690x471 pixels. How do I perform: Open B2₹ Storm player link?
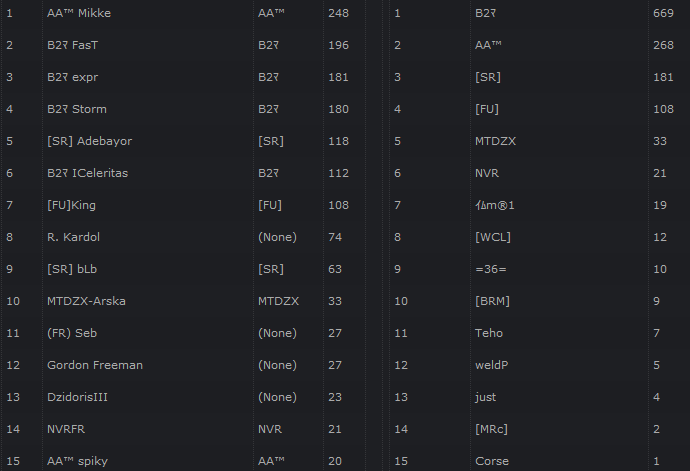[77, 109]
